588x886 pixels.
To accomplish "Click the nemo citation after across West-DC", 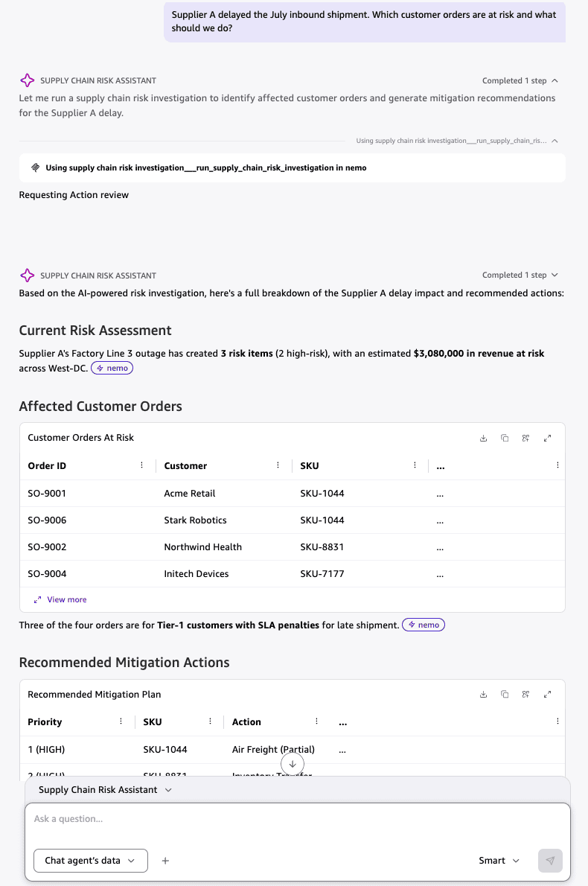I will tap(112, 368).
